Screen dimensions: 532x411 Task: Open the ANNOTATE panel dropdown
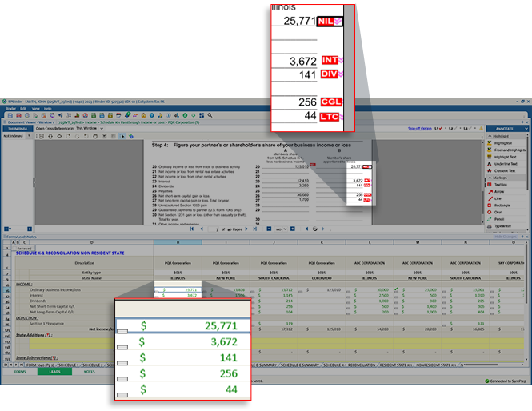point(526,129)
